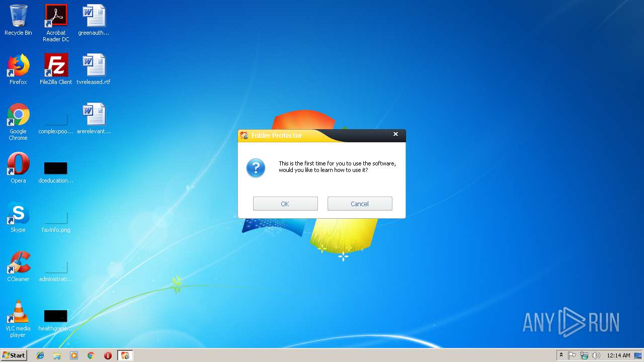This screenshot has width=644, height=362.
Task: Open the Start menu
Action: point(14,355)
